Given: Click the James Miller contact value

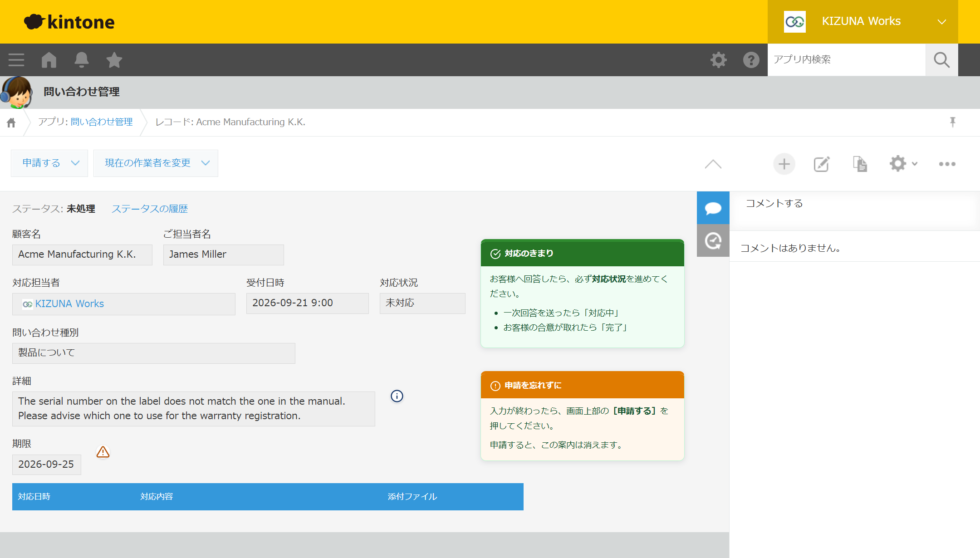Looking at the screenshot, I should coord(224,255).
